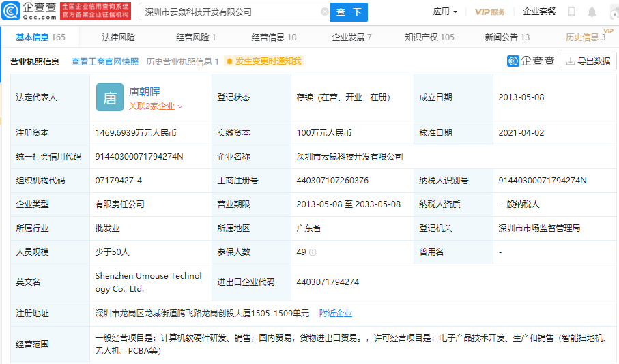Switch to 基本信息 165 tab
This screenshot has width=619, height=364.
click(41, 37)
